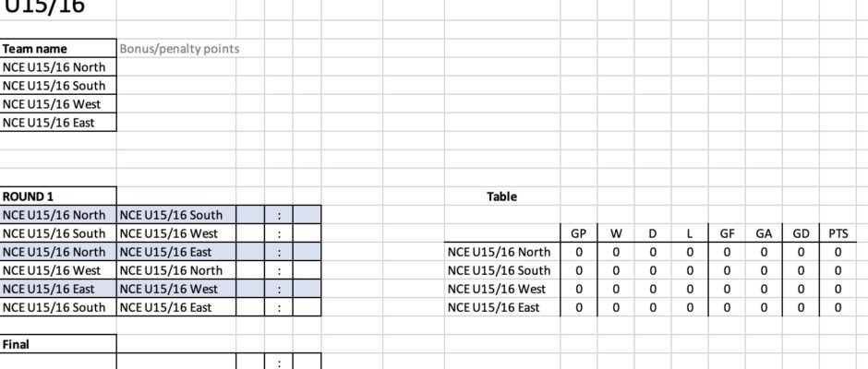Click away score cell for North vs South

pyautogui.click(x=307, y=215)
